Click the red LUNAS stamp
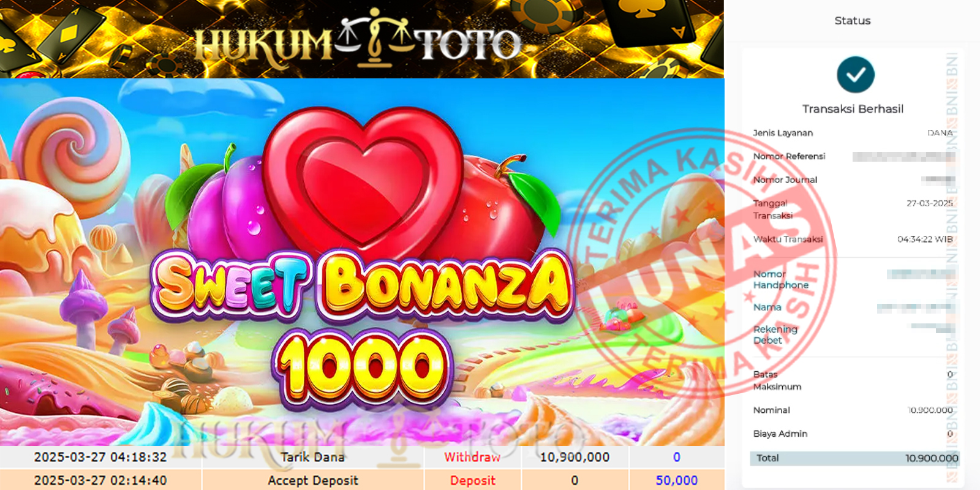Screen dimensions: 980x490 point(704,263)
